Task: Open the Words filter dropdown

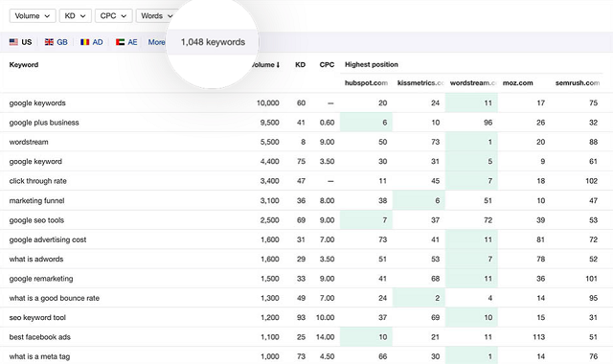Action: [x=156, y=16]
